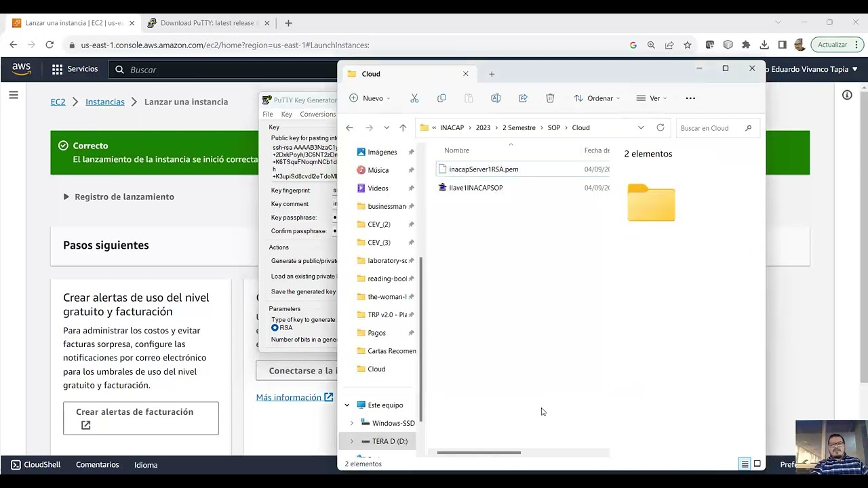Go up one folder level in Explorer
This screenshot has height=488, width=868.
pyautogui.click(x=403, y=127)
